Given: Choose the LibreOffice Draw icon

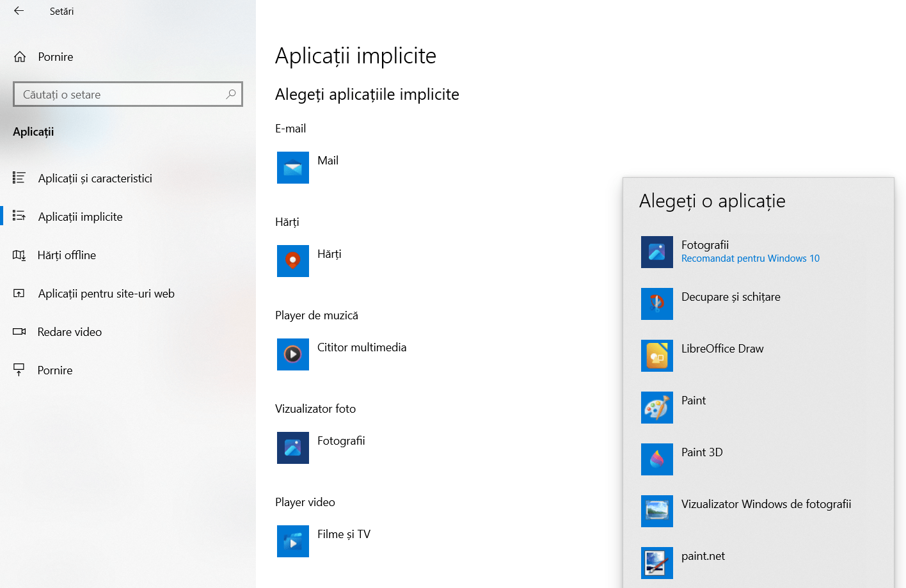Looking at the screenshot, I should coord(656,356).
